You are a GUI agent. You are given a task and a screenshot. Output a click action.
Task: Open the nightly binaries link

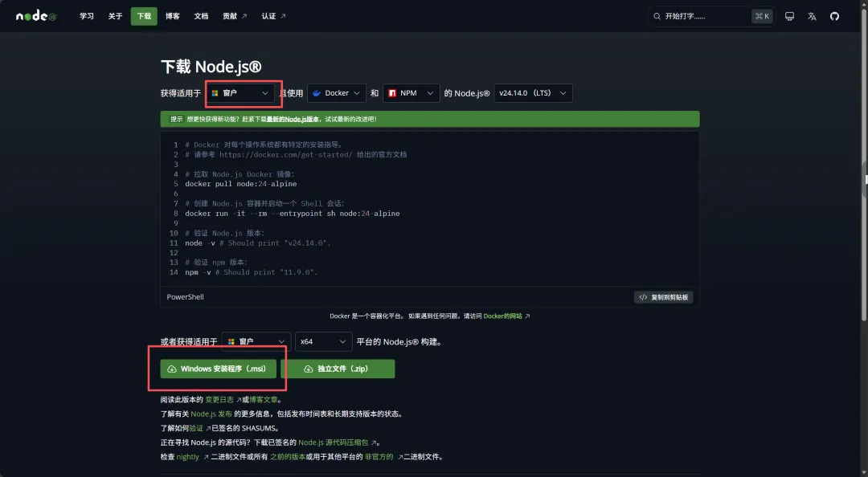(x=187, y=457)
